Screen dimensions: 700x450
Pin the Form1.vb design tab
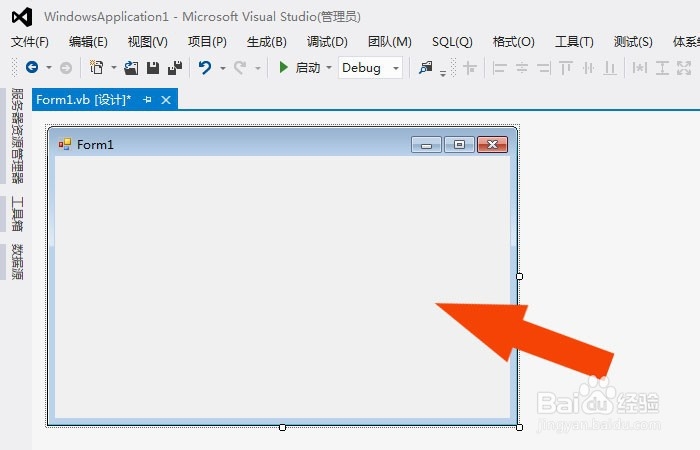[x=147, y=100]
